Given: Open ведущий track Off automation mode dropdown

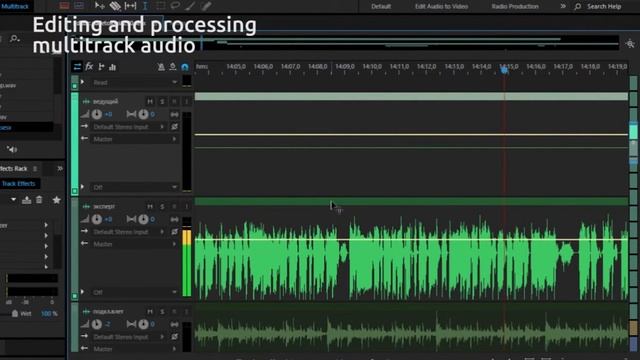Looking at the screenshot, I should tap(134, 187).
